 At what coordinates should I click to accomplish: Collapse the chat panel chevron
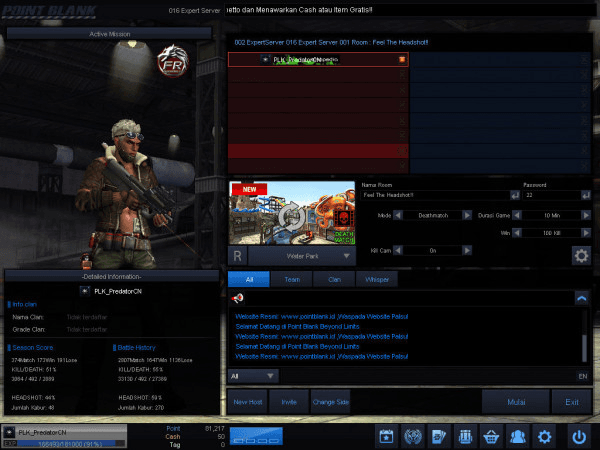[581, 298]
